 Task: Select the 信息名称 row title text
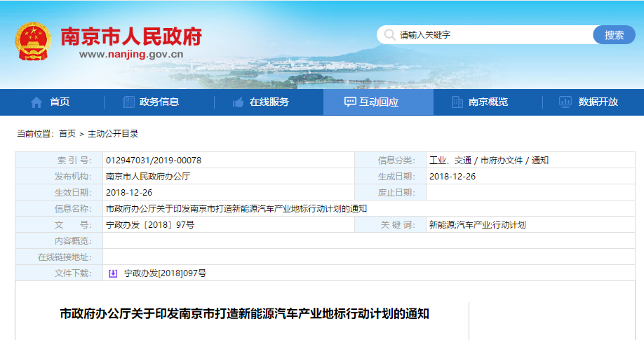point(236,209)
